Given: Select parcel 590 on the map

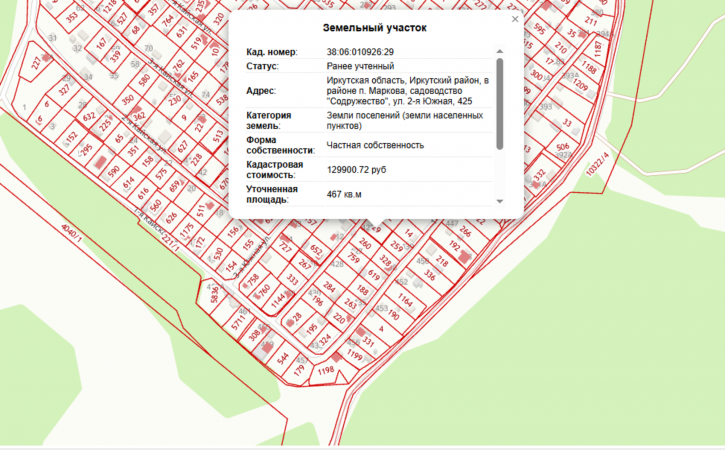Looking at the screenshot, I should tap(114, 172).
